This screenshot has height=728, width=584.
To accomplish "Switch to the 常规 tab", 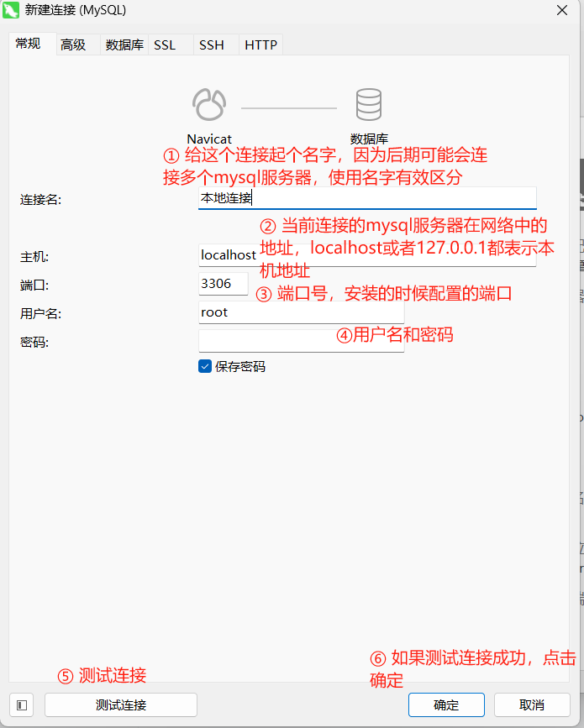I will pyautogui.click(x=33, y=44).
